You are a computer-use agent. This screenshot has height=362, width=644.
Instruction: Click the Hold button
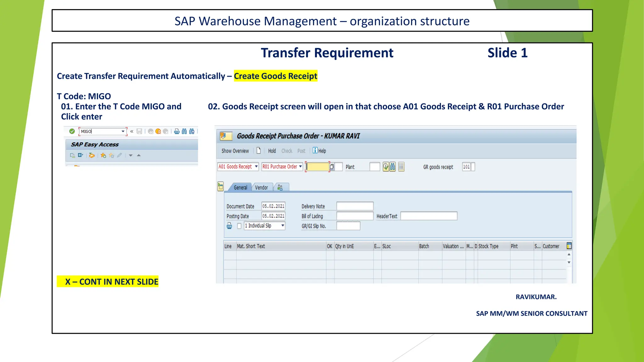point(272,151)
